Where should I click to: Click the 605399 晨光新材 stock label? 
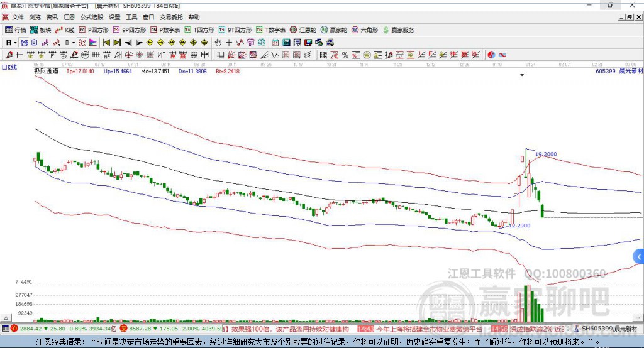pos(619,71)
